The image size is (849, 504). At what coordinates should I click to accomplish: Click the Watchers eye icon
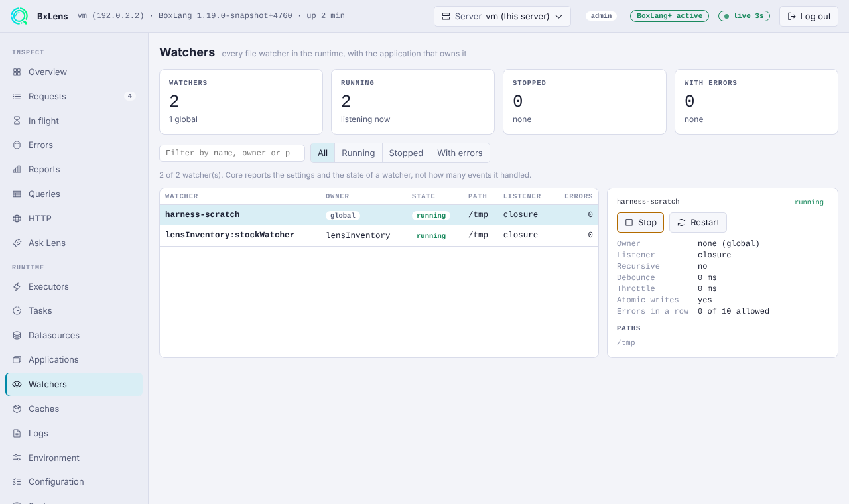[x=17, y=384]
